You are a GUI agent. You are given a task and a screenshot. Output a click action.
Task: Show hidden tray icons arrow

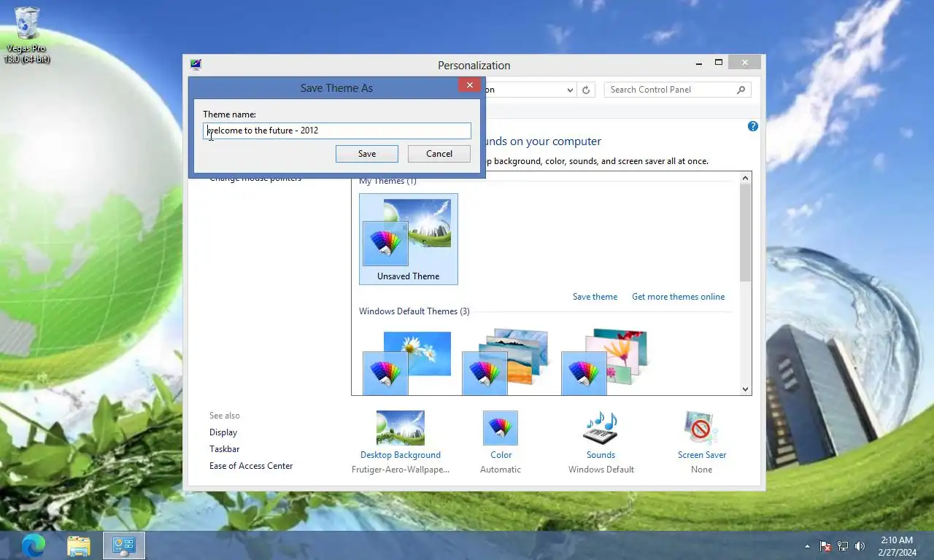[x=807, y=545]
